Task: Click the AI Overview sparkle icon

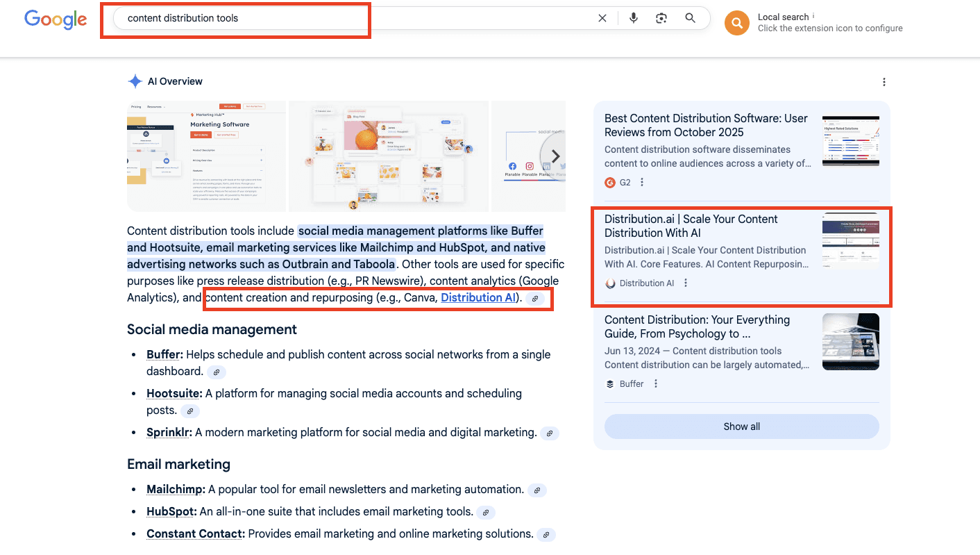Action: (135, 81)
